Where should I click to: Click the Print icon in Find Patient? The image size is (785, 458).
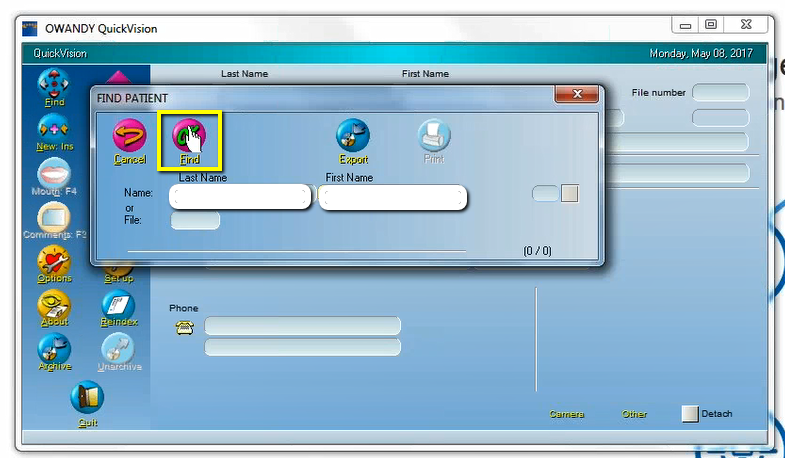click(434, 142)
